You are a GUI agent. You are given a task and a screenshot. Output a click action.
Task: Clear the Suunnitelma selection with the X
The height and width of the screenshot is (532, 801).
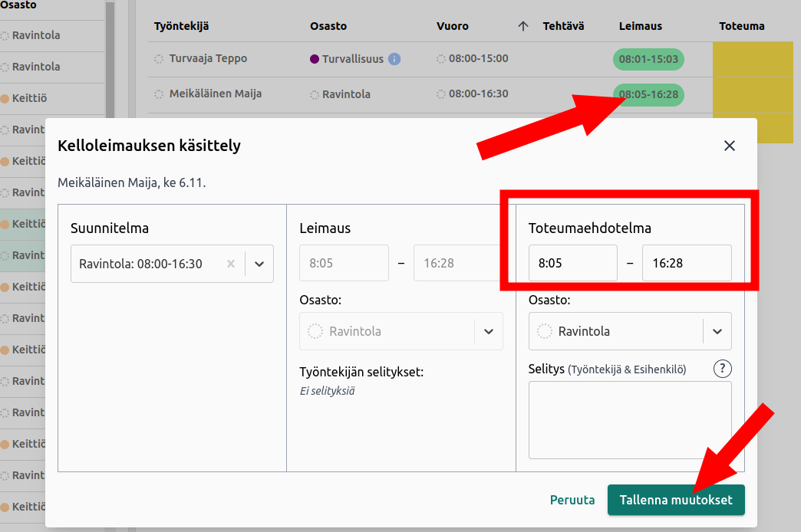(231, 264)
